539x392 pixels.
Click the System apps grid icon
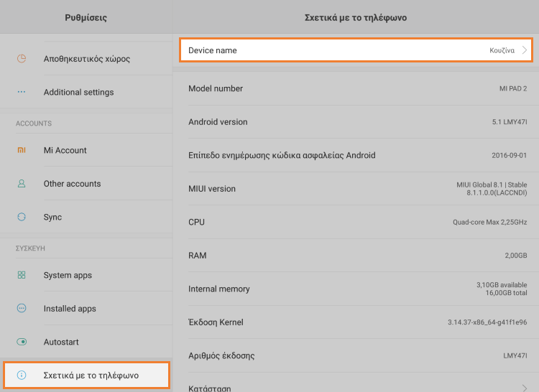(x=22, y=275)
